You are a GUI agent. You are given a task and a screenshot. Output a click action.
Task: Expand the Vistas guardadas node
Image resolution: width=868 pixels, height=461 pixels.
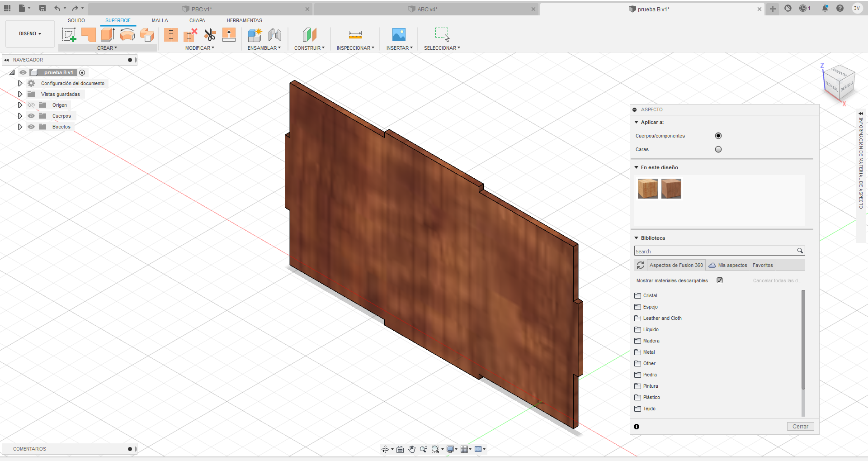point(20,94)
